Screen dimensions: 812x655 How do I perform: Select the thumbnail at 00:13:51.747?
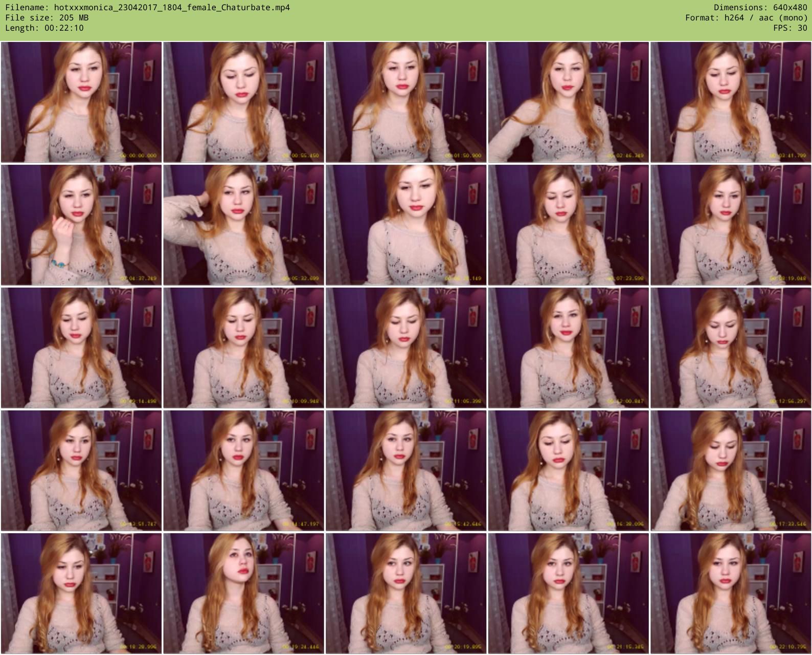click(x=81, y=470)
